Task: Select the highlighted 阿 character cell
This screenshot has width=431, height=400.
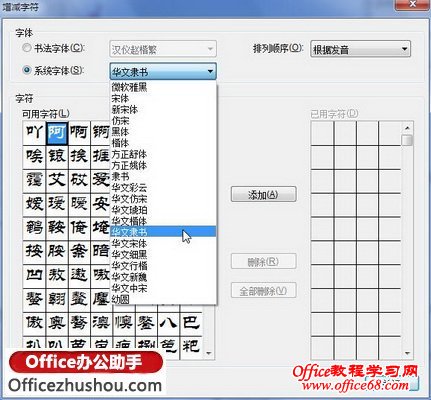Action: point(57,133)
